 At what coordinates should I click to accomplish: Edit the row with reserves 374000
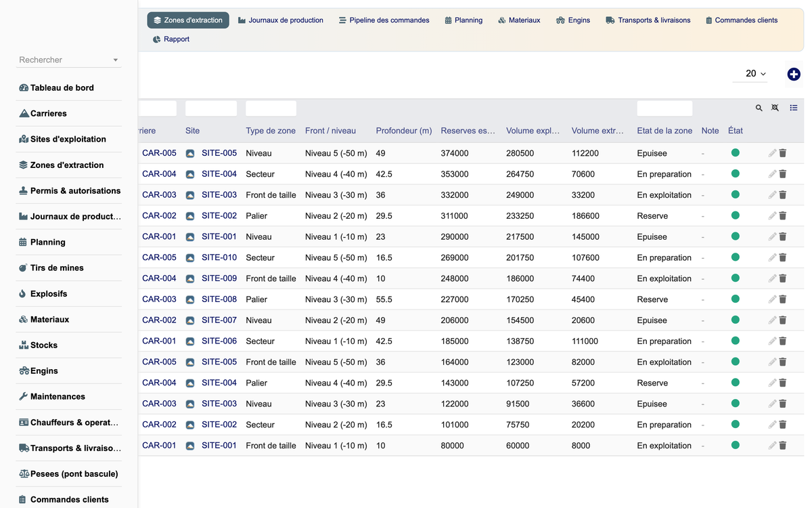pos(772,153)
